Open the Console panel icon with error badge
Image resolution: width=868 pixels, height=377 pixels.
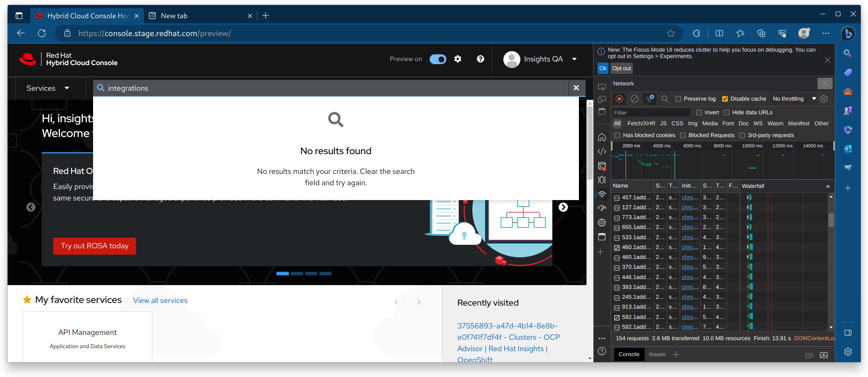click(x=602, y=166)
